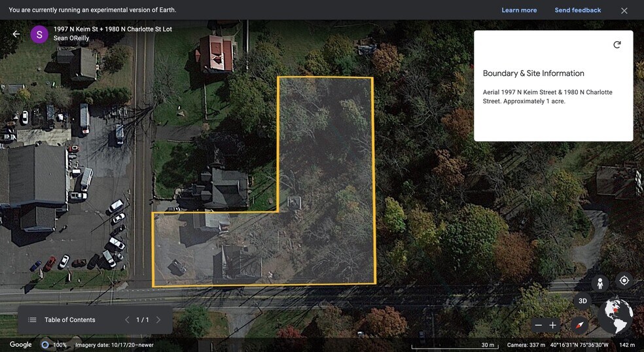644x352 pixels.
Task: Click the 30 m scale bar
Action: point(453,345)
